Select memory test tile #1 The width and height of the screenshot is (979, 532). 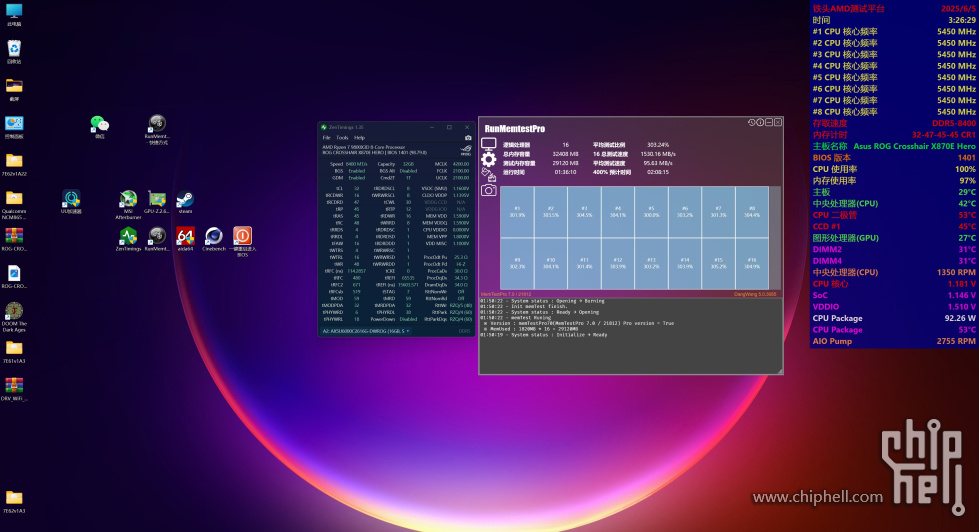pyautogui.click(x=517, y=212)
